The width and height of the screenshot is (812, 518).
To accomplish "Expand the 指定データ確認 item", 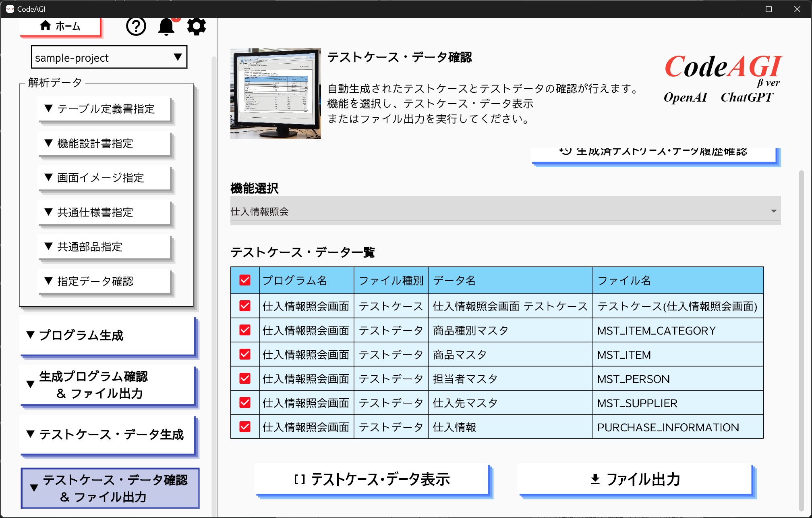I will pyautogui.click(x=104, y=281).
